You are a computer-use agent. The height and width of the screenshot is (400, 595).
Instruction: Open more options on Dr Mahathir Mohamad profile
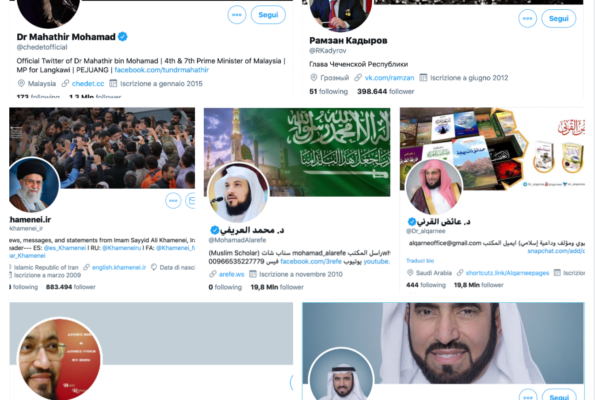(237, 15)
